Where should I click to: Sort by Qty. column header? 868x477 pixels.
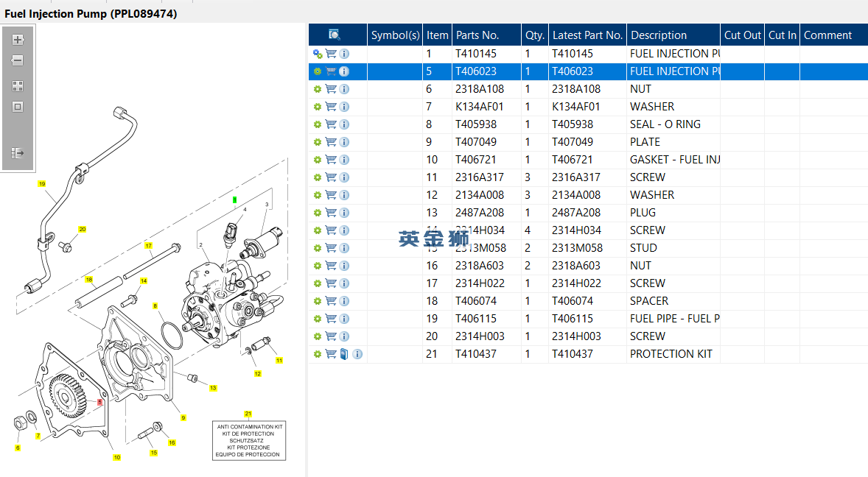[535, 35]
